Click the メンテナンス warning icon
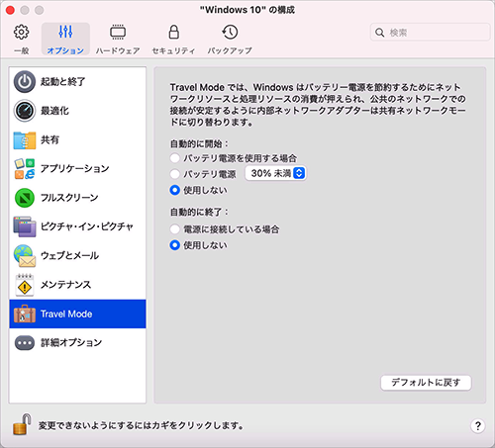This screenshot has width=495, height=448. tap(25, 285)
